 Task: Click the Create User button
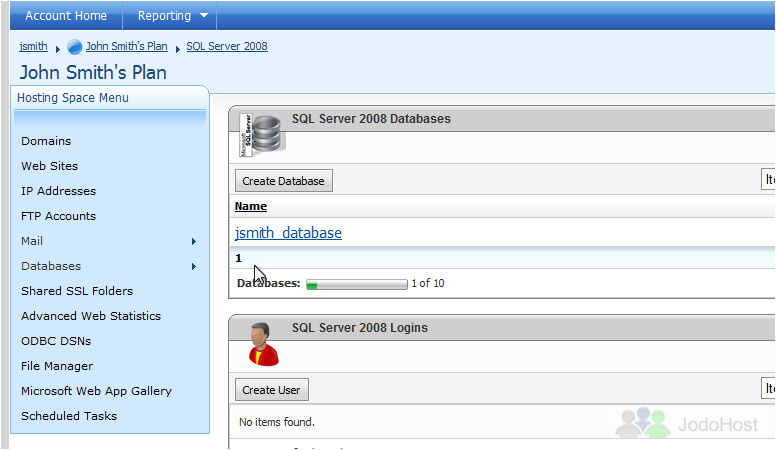pos(271,390)
